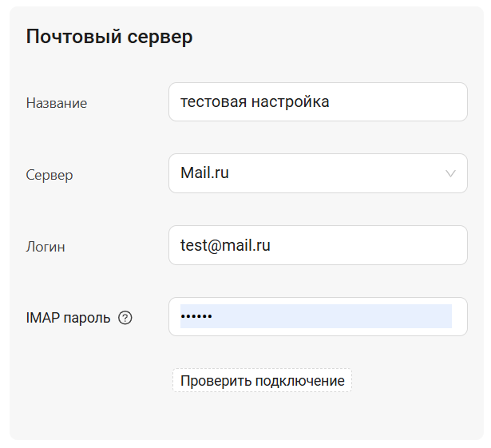491x448 pixels.
Task: Click empty panel area below the check button
Action: (247, 415)
